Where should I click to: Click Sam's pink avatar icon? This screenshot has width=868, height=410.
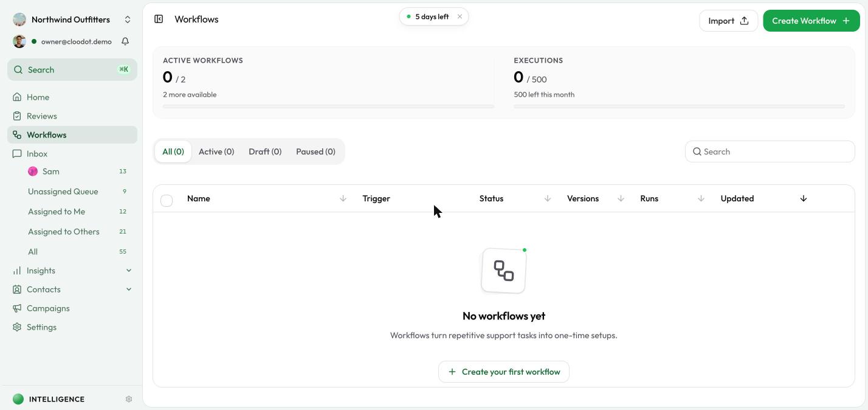[33, 172]
